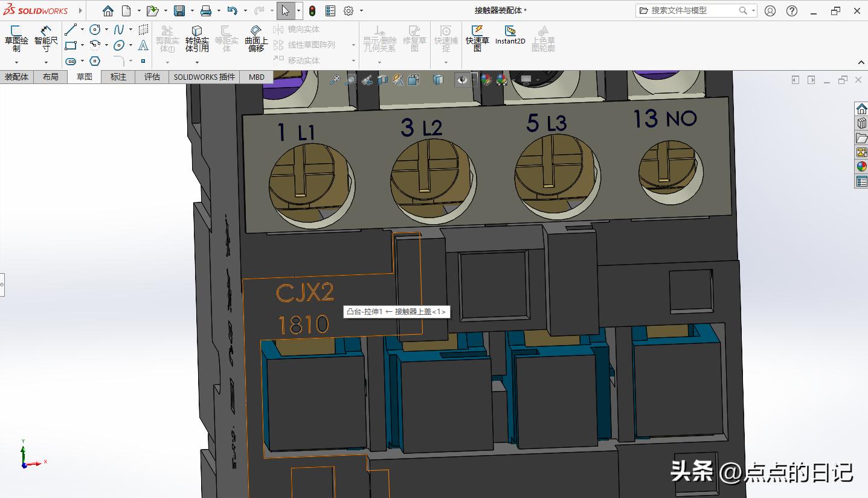Collapse the CommandManager ribbon chevron

pyautogui.click(x=861, y=62)
